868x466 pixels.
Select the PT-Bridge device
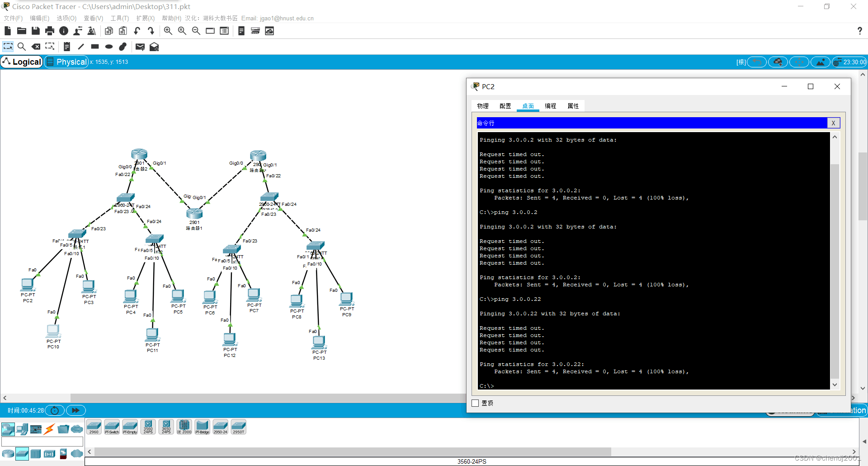(x=202, y=427)
